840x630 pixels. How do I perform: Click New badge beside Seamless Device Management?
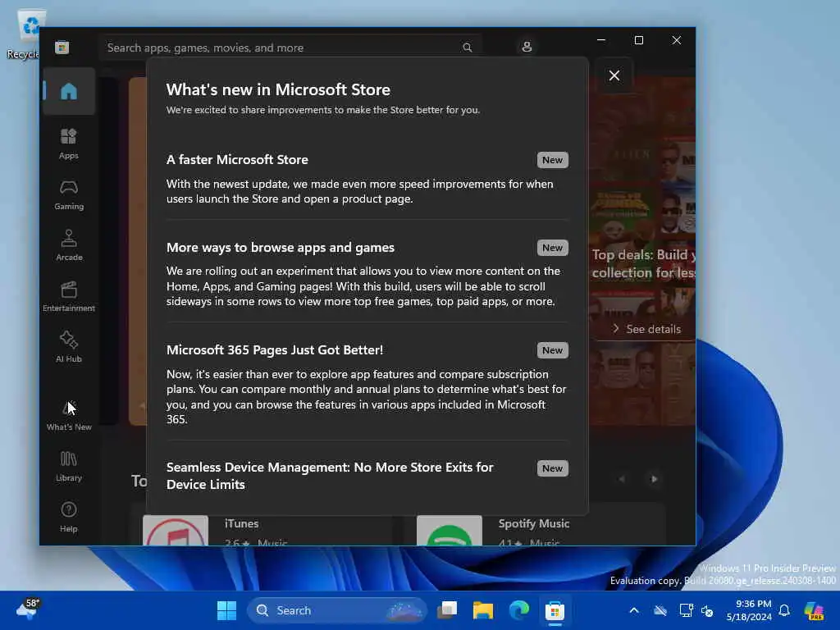tap(552, 468)
